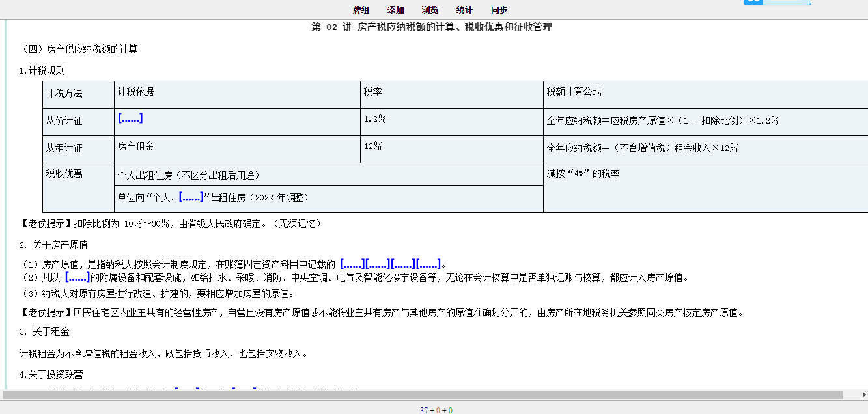The width and height of the screenshot is (868, 414).
Task: Click the blue floating widget at top right
Action: (777, 2)
